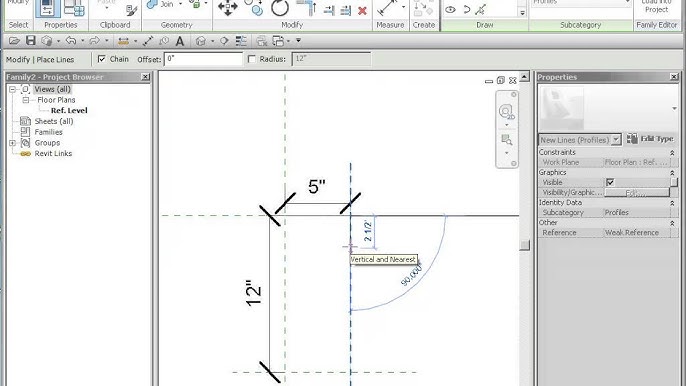This screenshot has width=686, height=386.
Task: Click the Open folder icon in quick access toolbar
Action: [x=14, y=41]
